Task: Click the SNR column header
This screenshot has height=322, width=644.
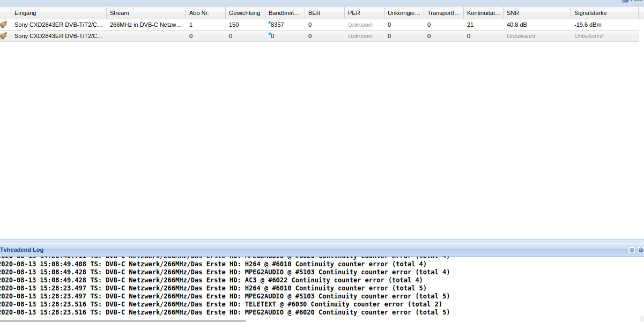Action: [x=537, y=13]
